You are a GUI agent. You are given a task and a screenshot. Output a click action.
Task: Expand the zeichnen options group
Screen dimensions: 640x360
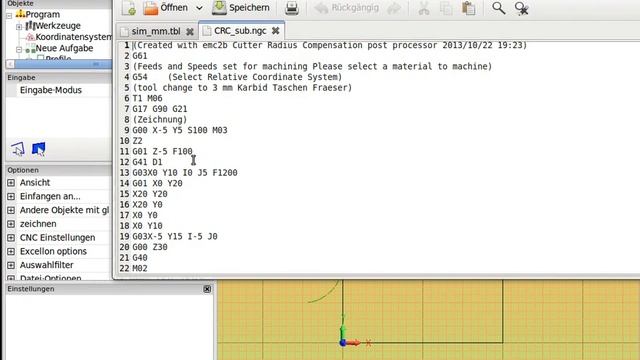point(11,224)
